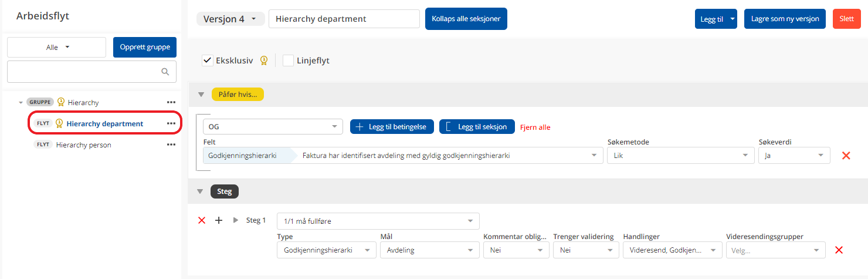Collapse the Steg section triangle
This screenshot has width=868, height=279.
tap(201, 191)
